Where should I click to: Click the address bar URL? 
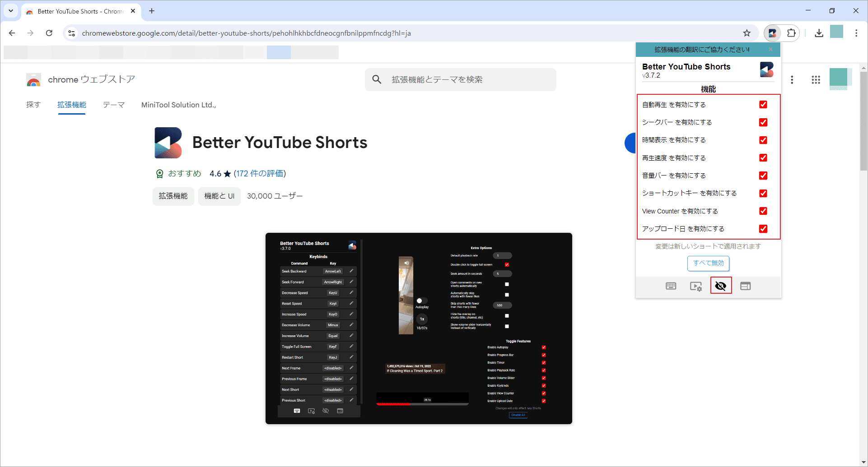[246, 33]
